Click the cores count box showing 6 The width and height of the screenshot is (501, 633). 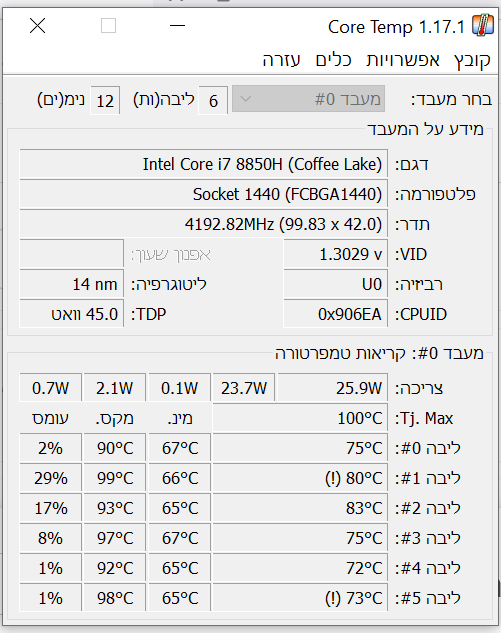pyautogui.click(x=213, y=100)
